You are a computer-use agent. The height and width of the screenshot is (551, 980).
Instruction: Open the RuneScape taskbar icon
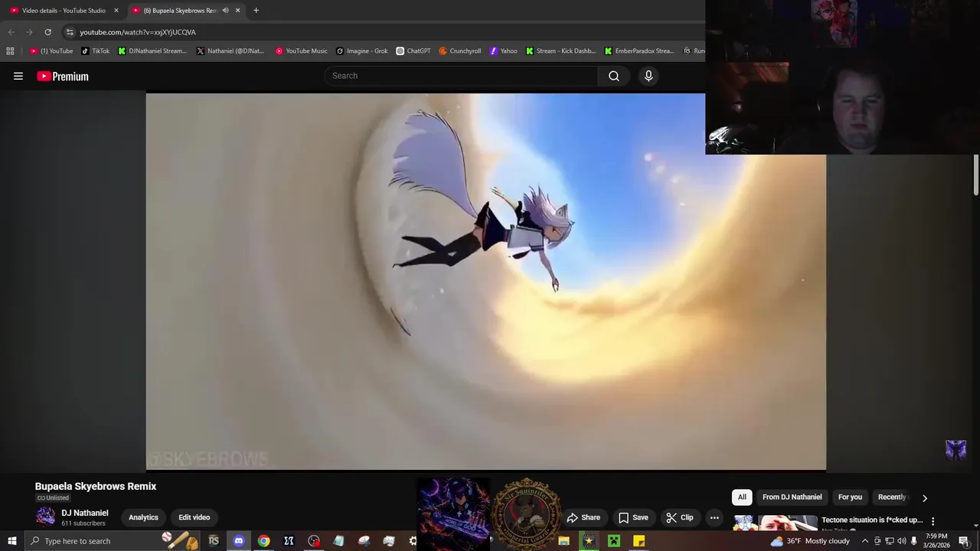click(214, 541)
